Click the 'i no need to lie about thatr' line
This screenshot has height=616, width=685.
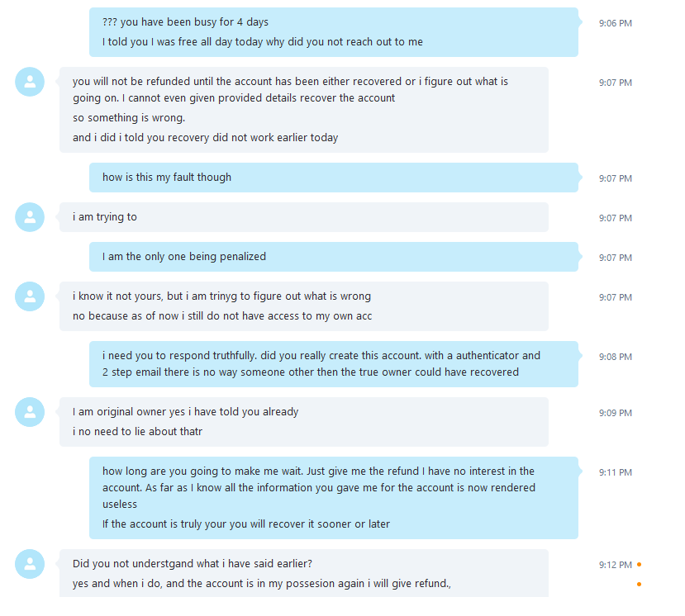[x=137, y=432]
